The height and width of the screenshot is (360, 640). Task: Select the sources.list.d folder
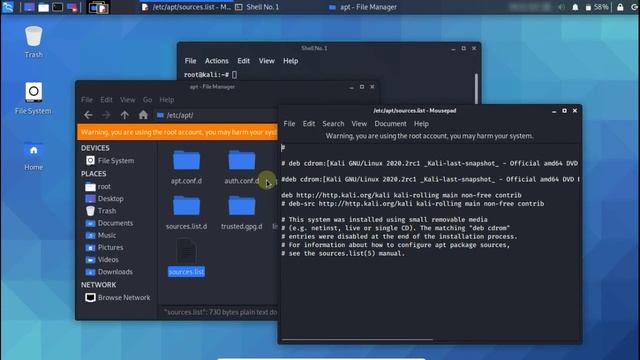[186, 213]
